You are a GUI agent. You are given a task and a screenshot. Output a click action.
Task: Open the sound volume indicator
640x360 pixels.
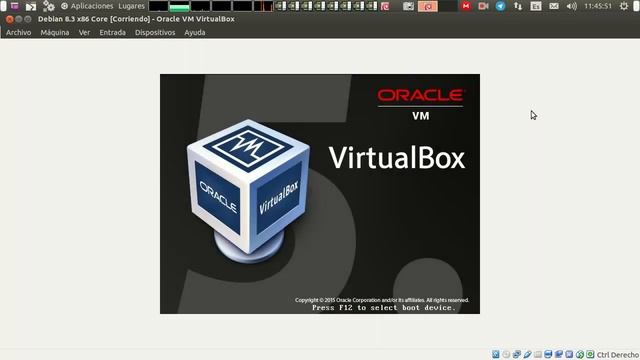[571, 6]
